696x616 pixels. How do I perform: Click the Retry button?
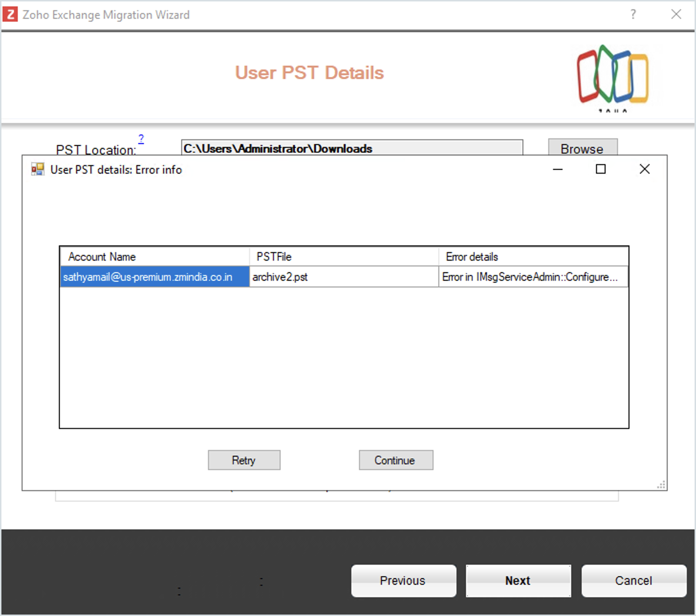[x=244, y=460]
